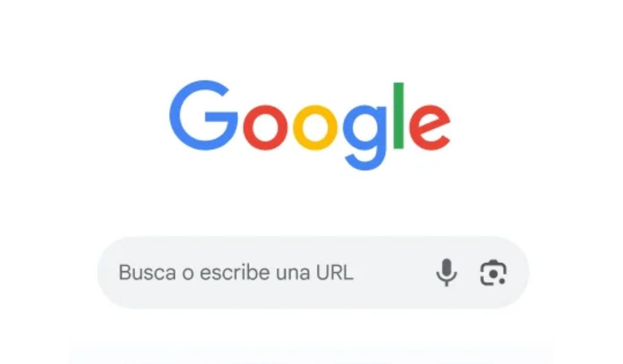This screenshot has height=364, width=623.
Task: Click the red letter e ending the logo
Action: pos(429,127)
